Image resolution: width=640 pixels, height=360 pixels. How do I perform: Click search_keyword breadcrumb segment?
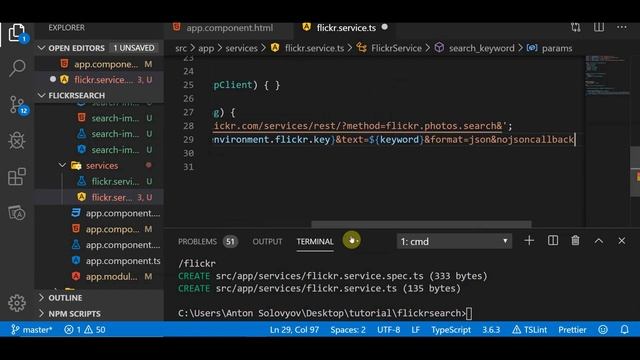pos(482,48)
